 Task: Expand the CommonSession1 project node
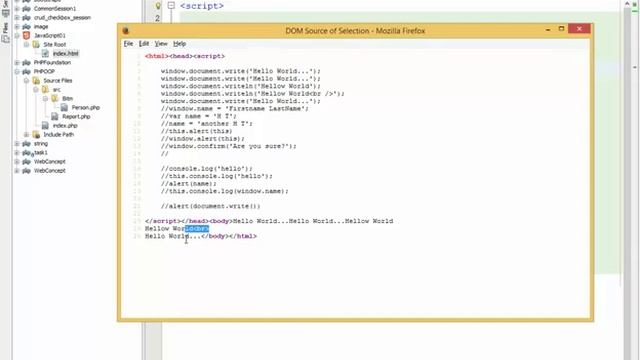tap(17, 9)
